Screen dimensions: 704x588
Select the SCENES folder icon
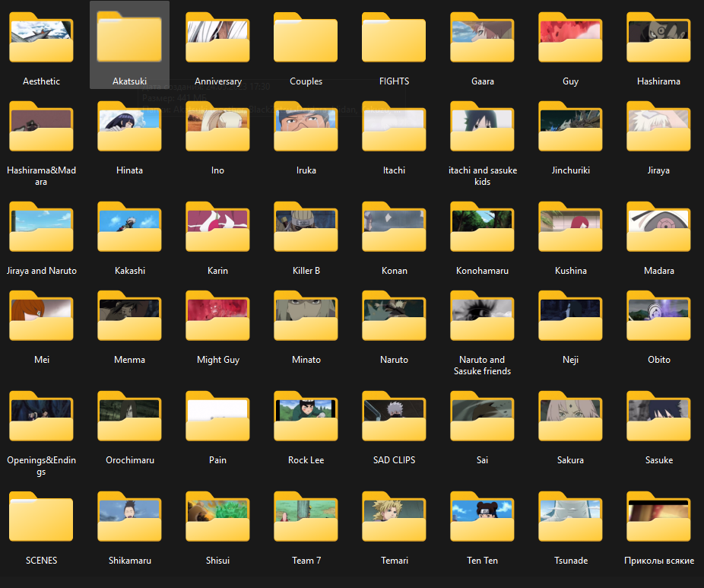coord(41,516)
